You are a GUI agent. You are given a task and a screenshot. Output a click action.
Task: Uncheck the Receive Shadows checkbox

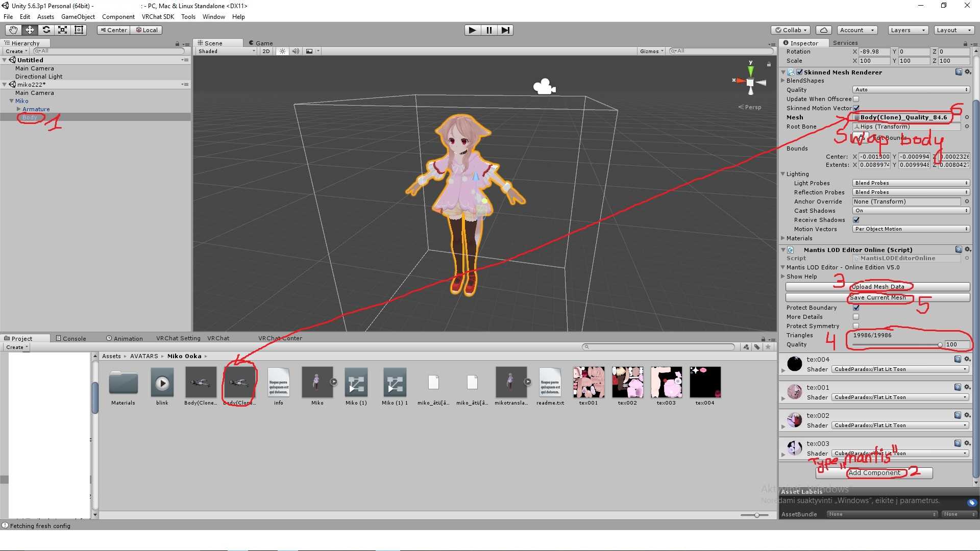pyautogui.click(x=856, y=220)
